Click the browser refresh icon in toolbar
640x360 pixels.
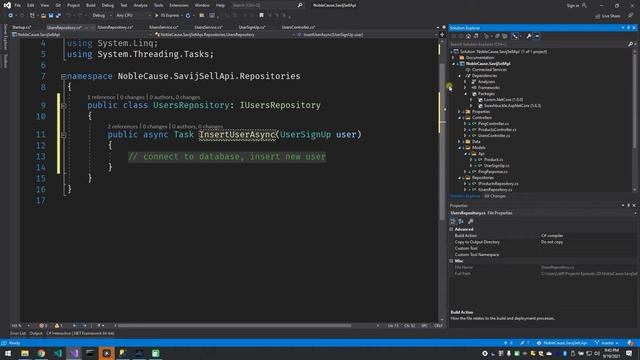click(188, 16)
